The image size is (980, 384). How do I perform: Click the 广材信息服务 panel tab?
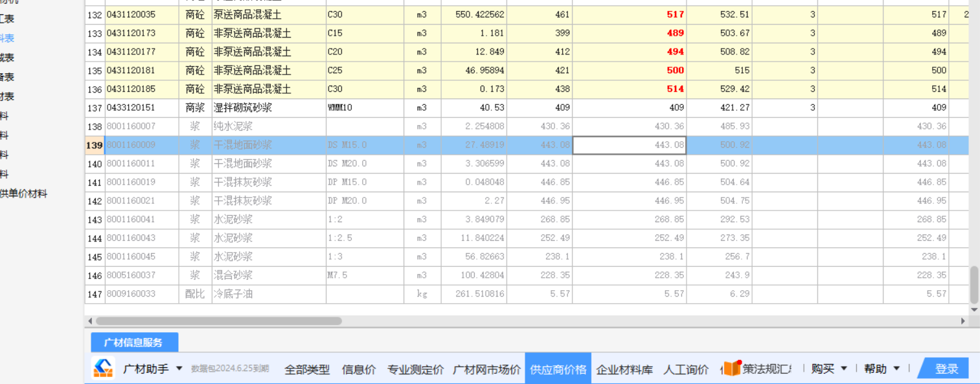point(134,343)
